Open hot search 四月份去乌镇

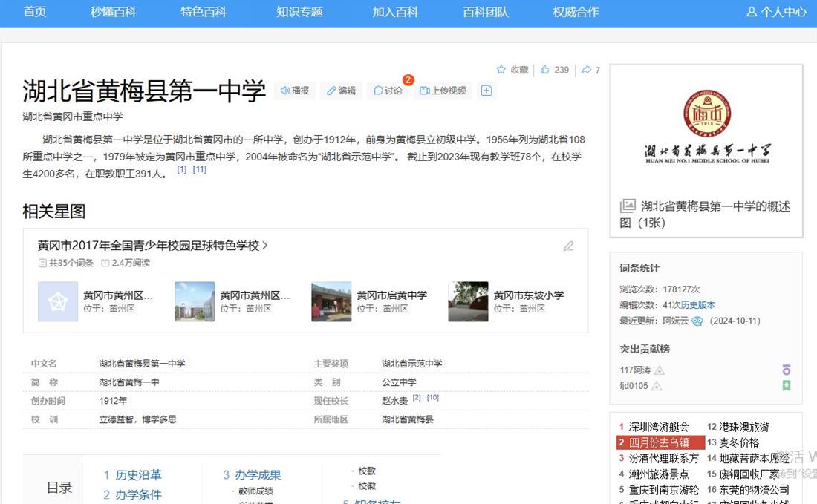click(x=659, y=442)
